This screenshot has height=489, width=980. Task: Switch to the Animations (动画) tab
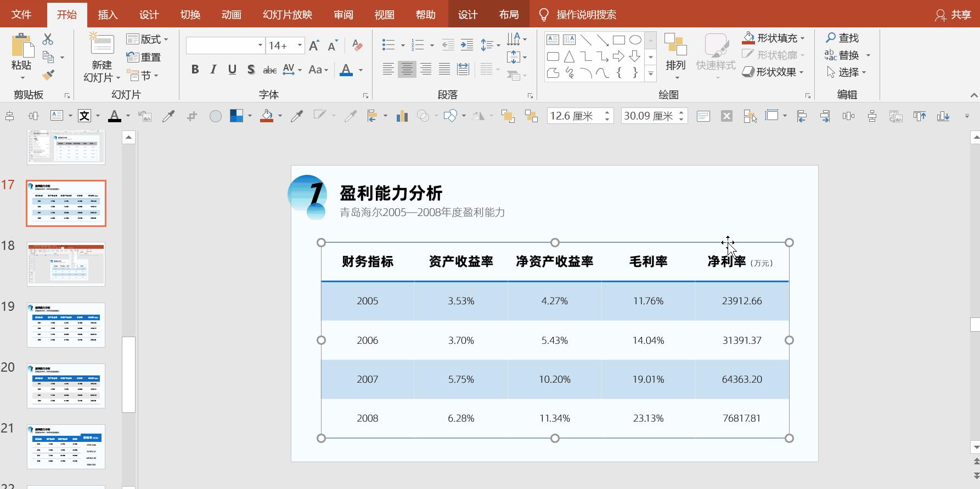click(x=232, y=14)
